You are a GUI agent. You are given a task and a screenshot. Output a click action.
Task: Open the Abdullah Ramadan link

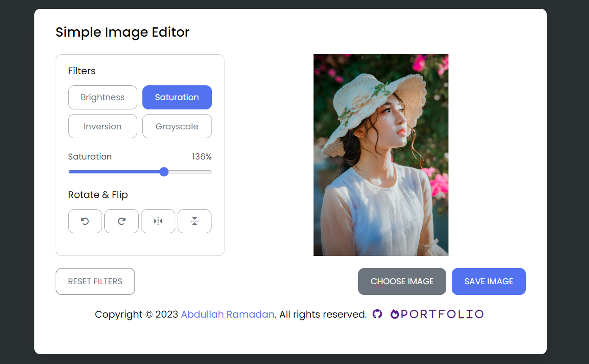tap(228, 314)
